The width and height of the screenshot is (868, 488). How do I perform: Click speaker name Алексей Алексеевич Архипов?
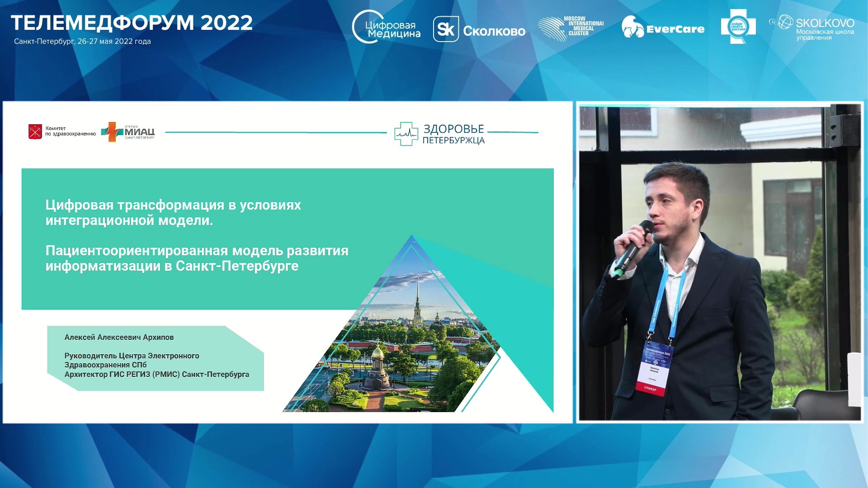(119, 338)
